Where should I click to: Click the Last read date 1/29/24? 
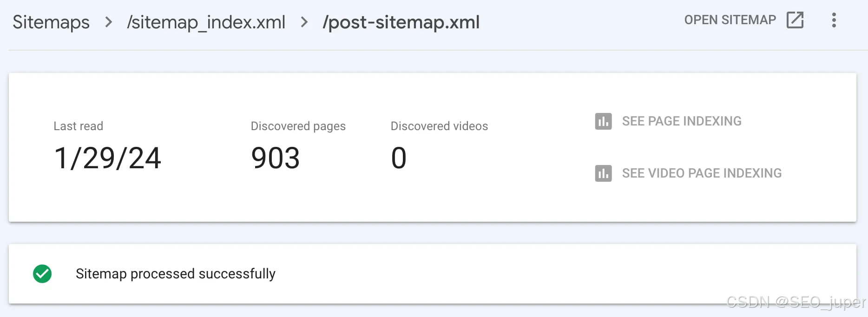point(108,158)
